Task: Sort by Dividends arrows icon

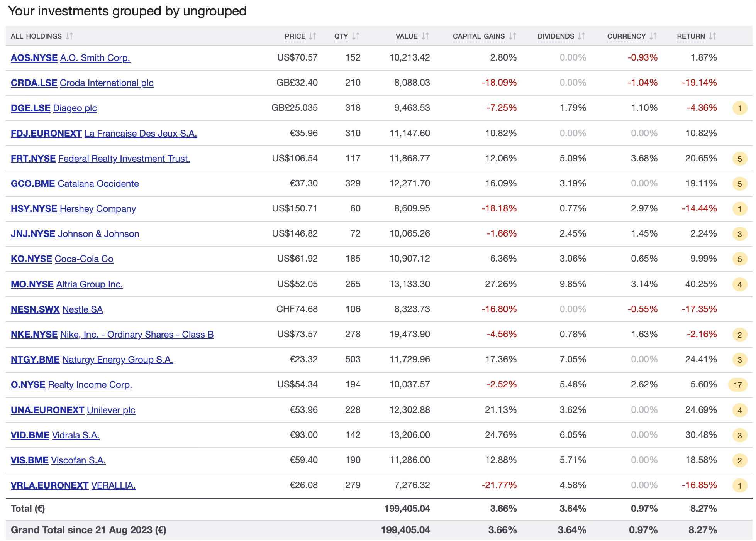Action: point(581,36)
